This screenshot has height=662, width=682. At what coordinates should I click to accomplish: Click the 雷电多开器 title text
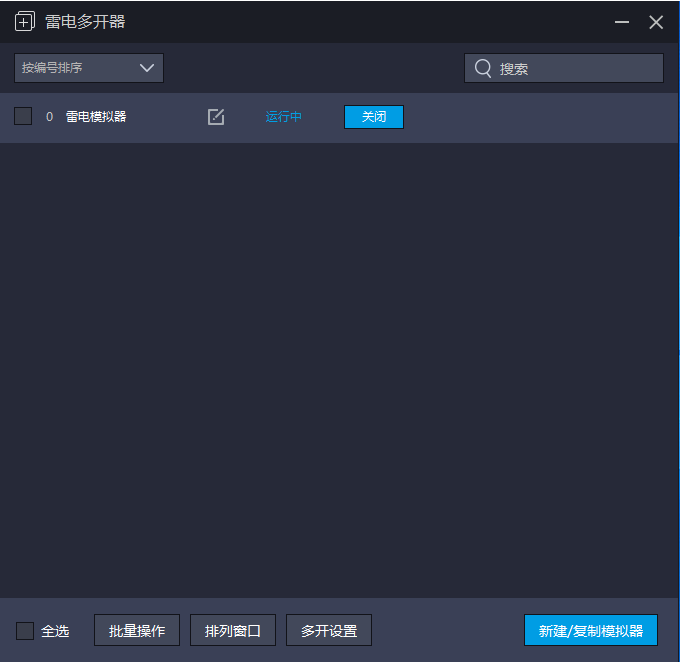click(85, 22)
